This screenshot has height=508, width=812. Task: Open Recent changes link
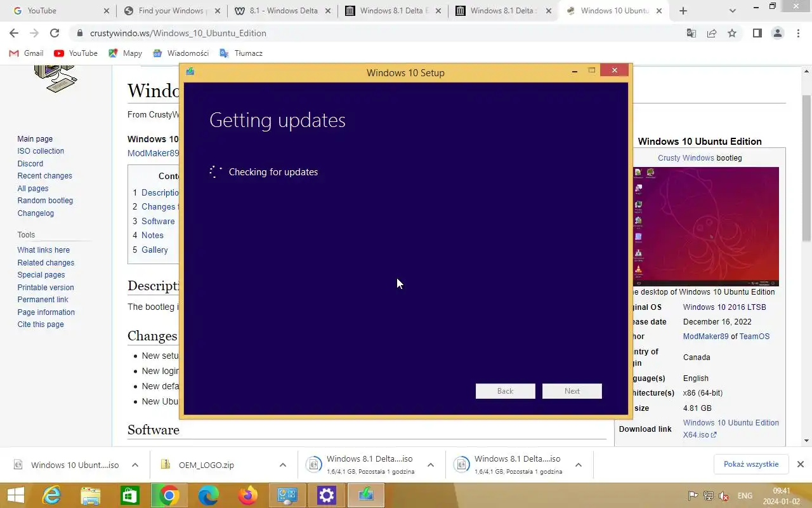point(45,176)
